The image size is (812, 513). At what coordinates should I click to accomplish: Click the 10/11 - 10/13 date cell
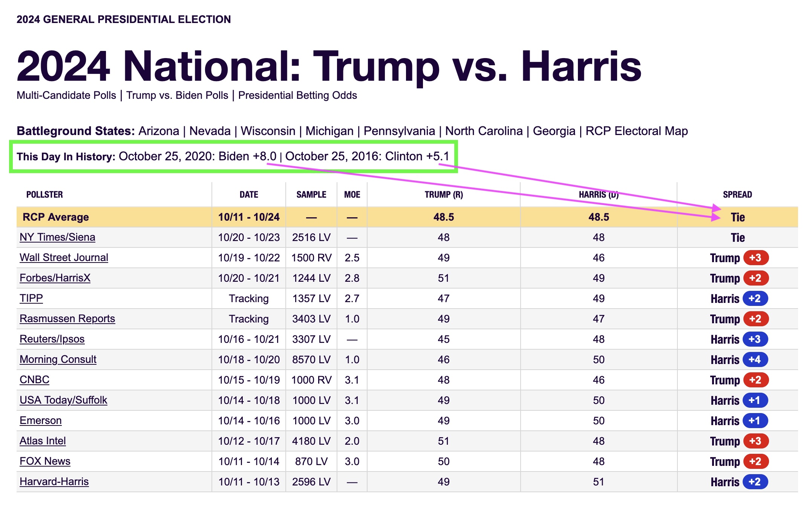click(249, 482)
